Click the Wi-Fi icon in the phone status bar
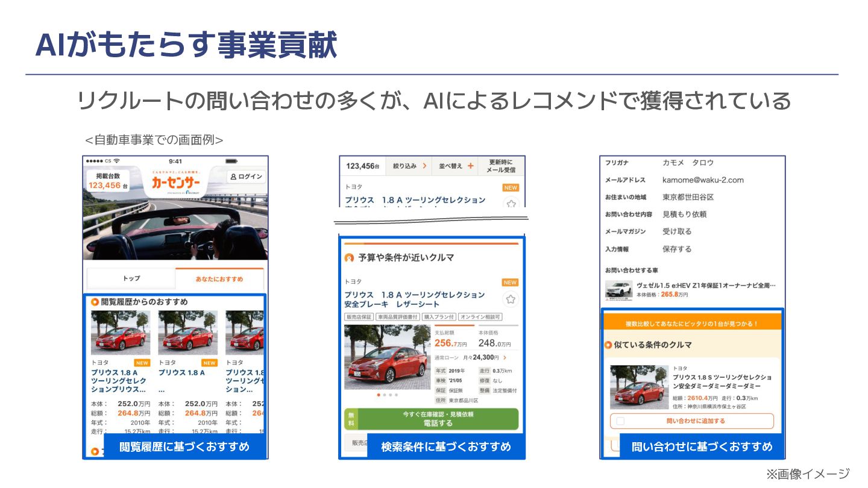 [x=116, y=161]
